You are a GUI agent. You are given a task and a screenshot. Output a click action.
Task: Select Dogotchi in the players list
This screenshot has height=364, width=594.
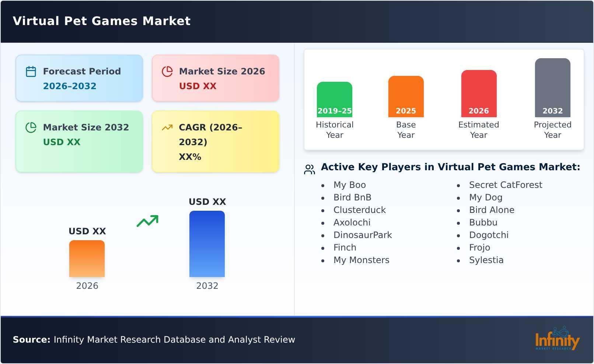coord(489,235)
